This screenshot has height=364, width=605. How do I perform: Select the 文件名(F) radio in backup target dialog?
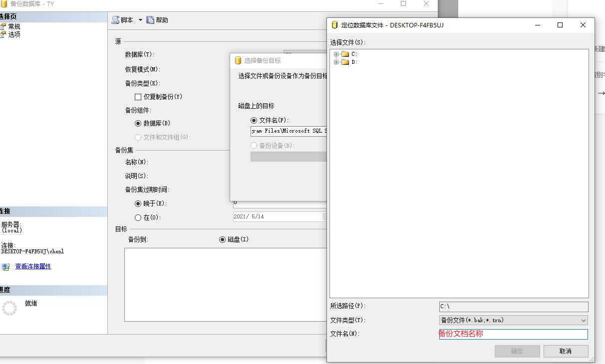coord(255,120)
